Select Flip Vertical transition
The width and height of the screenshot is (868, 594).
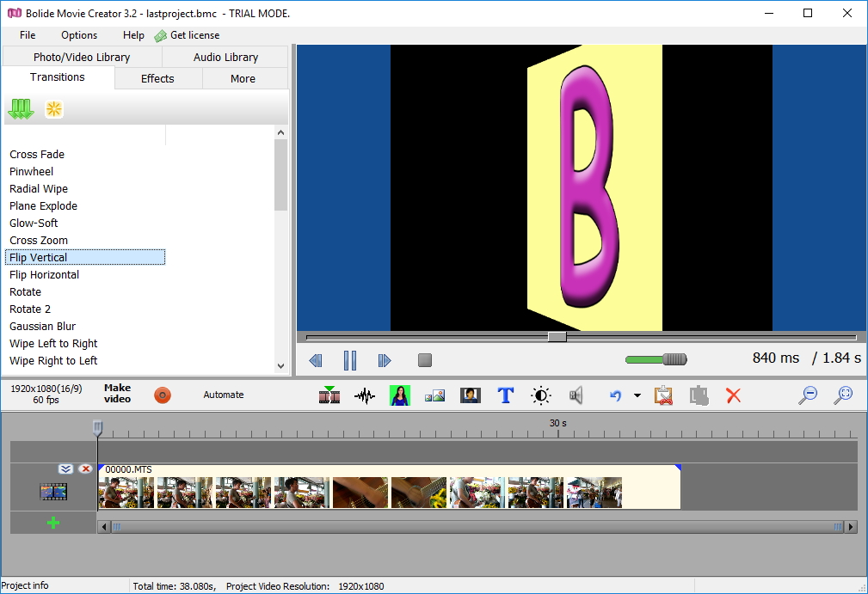(85, 257)
